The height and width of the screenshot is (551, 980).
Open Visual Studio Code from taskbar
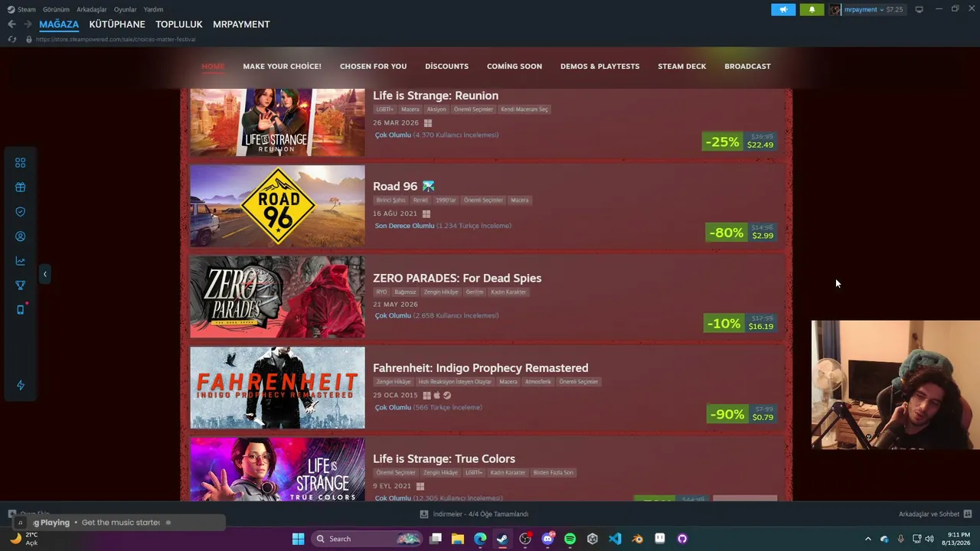(x=615, y=539)
